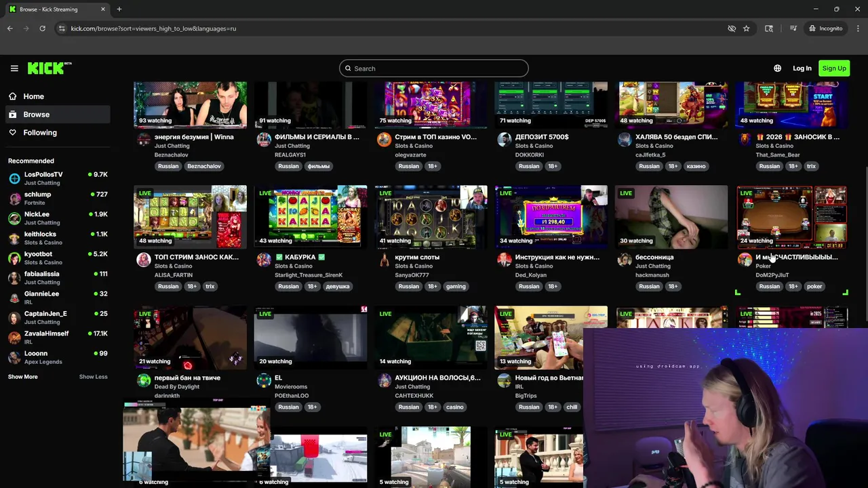Click the фильмы tag under REALGAYS1
The width and height of the screenshot is (868, 488).
pos(319,166)
